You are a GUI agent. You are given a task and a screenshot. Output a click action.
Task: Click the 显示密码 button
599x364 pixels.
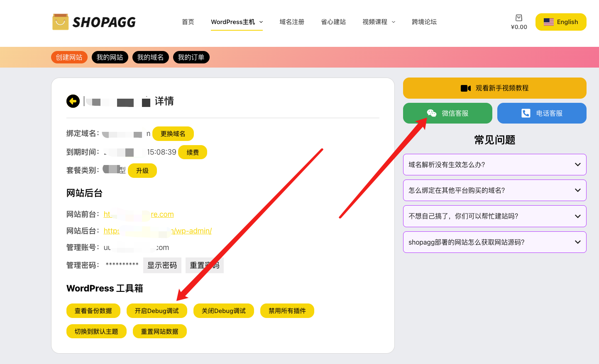click(162, 265)
